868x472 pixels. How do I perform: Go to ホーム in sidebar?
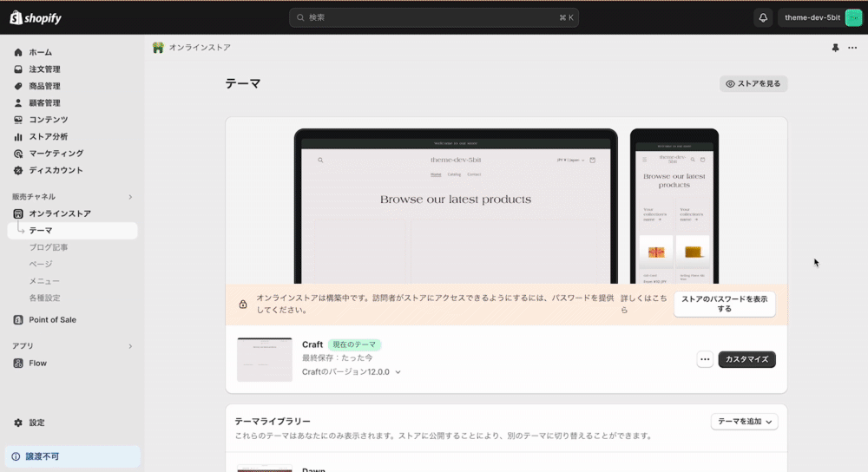tap(41, 52)
